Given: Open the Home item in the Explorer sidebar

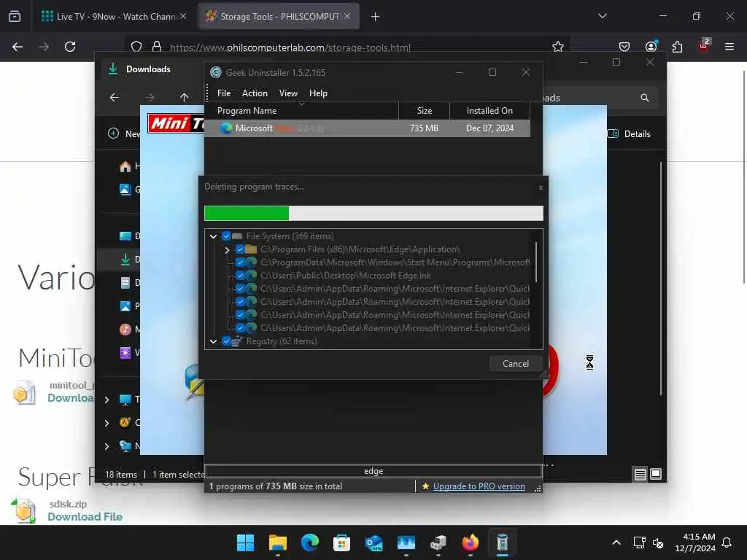Looking at the screenshot, I should point(125,166).
